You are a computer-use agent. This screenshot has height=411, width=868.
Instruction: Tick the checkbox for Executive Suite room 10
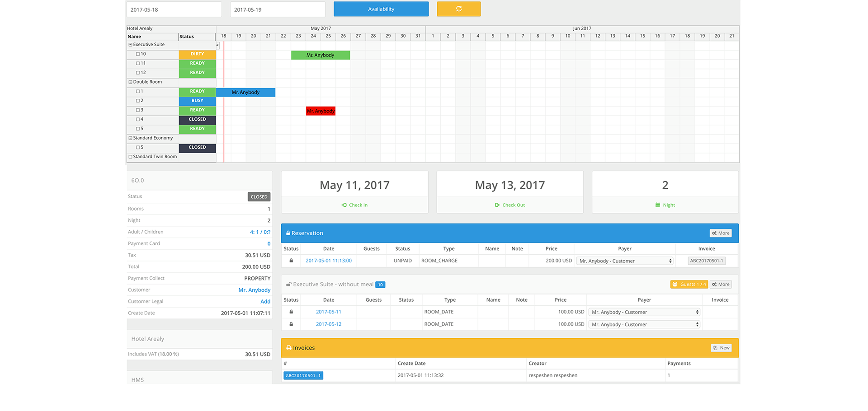click(138, 54)
